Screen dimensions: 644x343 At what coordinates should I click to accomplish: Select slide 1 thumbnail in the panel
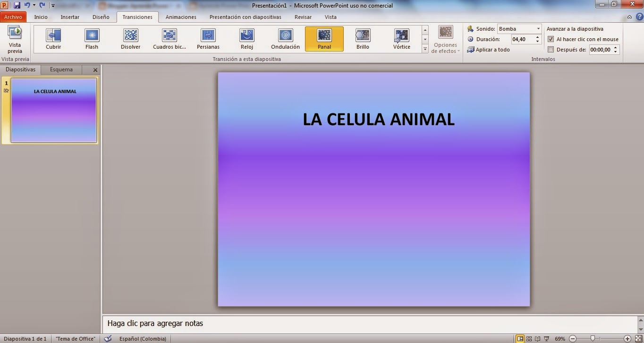[52, 110]
